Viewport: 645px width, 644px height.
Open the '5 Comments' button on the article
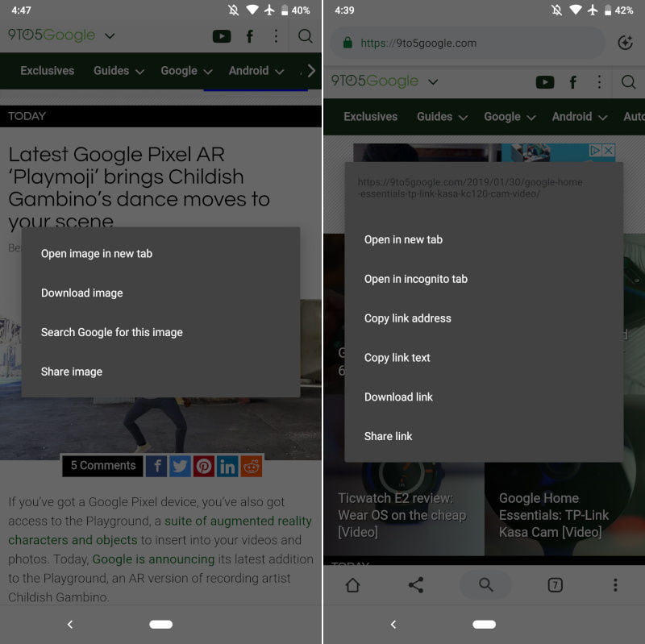[x=102, y=466]
